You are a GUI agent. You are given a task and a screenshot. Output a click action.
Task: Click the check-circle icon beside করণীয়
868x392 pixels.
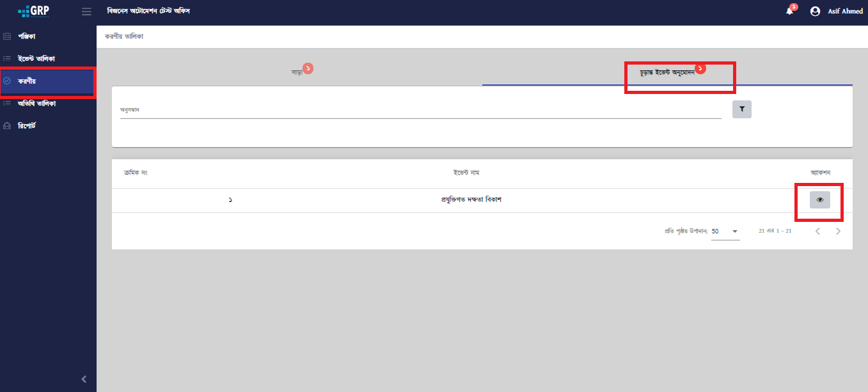coord(7,81)
